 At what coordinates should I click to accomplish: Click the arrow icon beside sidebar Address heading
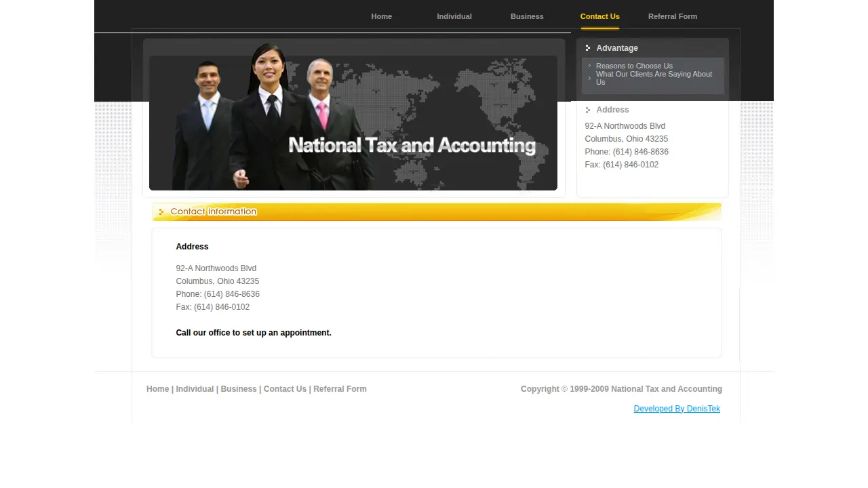588,110
